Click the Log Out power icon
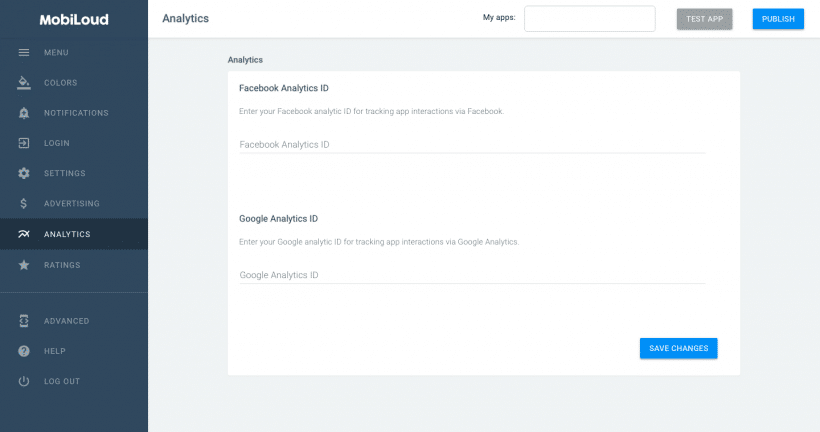This screenshot has height=432, width=820. pyautogui.click(x=24, y=381)
